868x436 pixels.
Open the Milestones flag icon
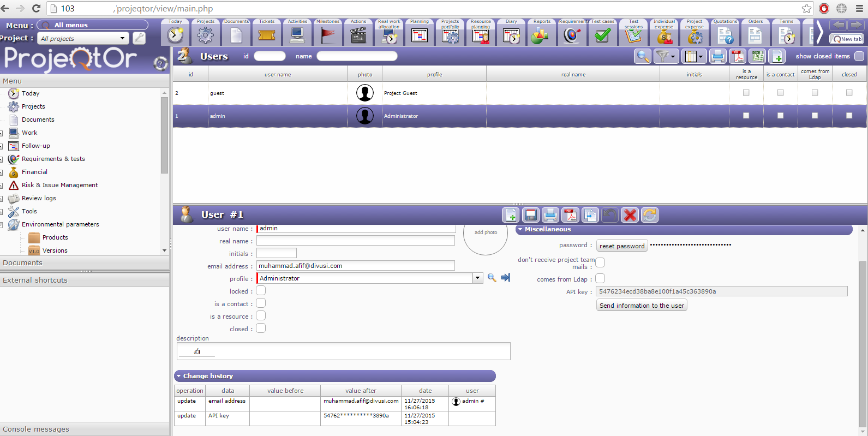point(328,34)
